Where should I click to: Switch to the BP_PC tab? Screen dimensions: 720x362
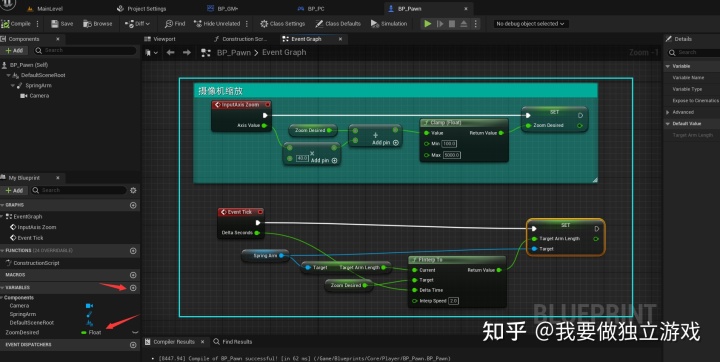coord(311,9)
